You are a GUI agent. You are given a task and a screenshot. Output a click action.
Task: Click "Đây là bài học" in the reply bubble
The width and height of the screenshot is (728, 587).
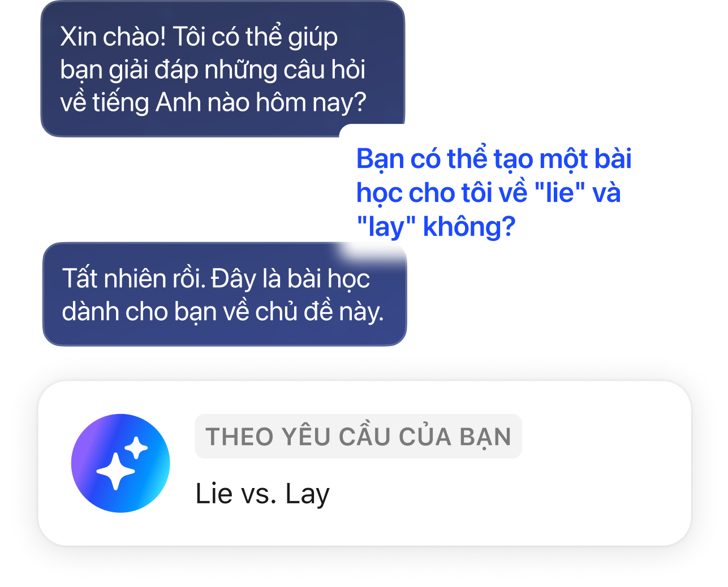[x=290, y=279]
